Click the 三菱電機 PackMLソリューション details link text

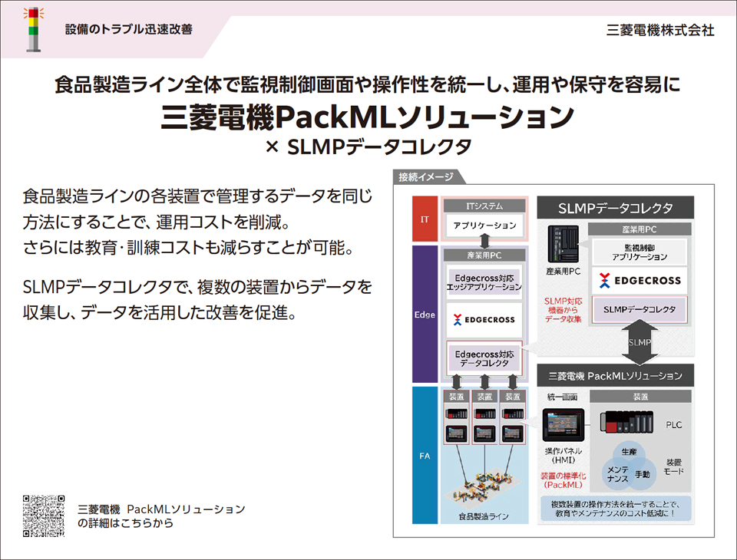click(x=161, y=516)
